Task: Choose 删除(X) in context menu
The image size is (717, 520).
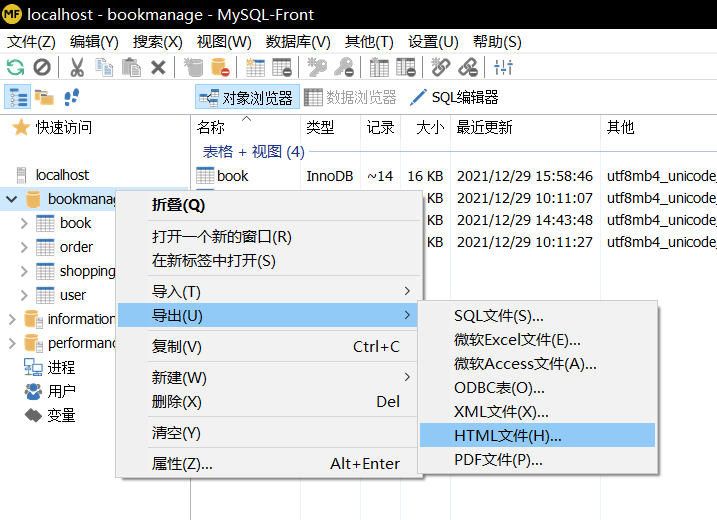Action: click(269, 402)
